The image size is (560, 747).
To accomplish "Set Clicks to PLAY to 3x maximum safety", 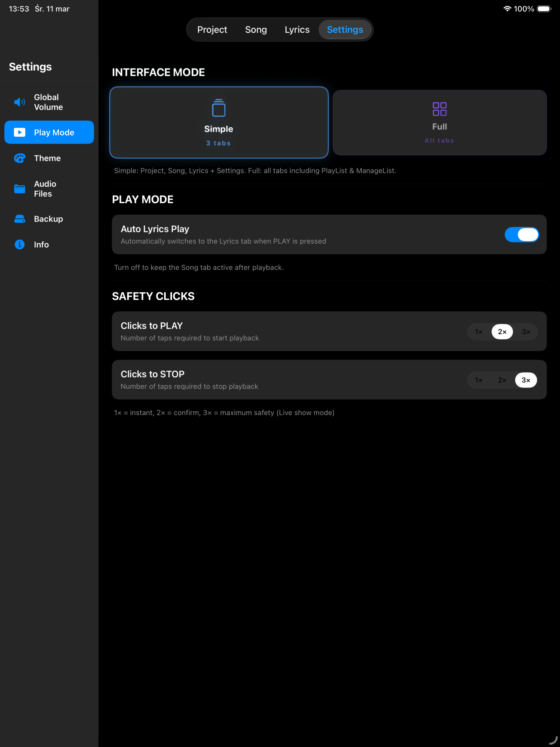I will [x=526, y=332].
